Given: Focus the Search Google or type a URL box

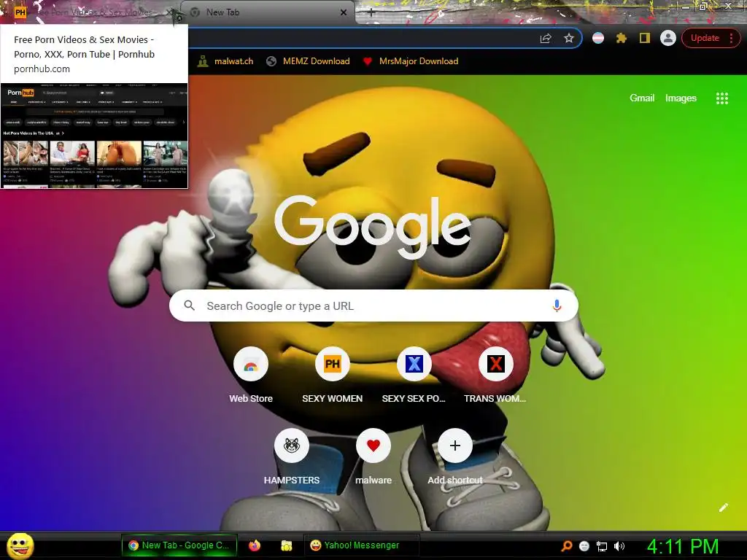Looking at the screenshot, I should [373, 306].
